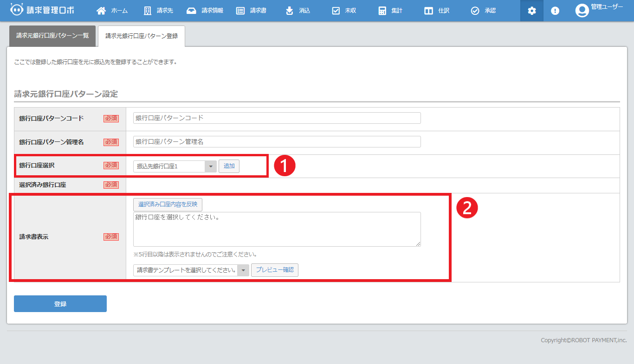
Task: Click the calculator icon for 集計
Action: (382, 11)
